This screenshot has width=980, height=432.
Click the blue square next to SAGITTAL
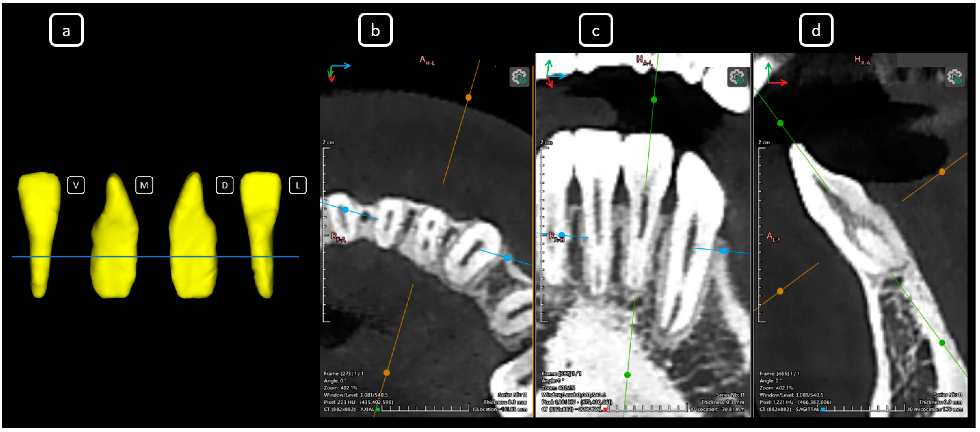coord(823,409)
